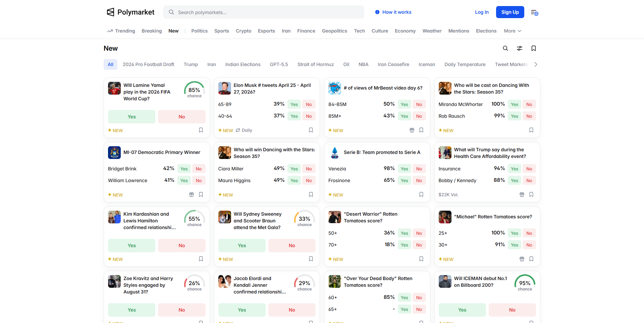Toggle bookmark on Serie B promotion market
The width and height of the screenshot is (644, 323).
tap(421, 195)
